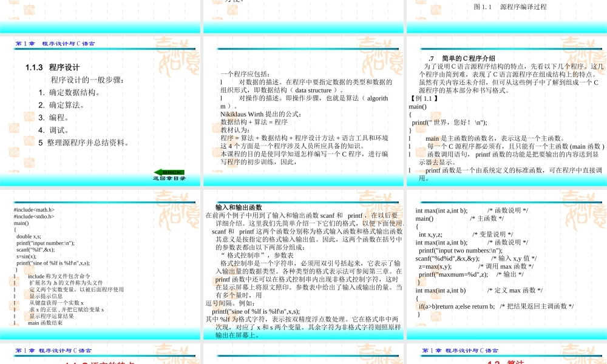Click the note '显示程序运算结果'
This screenshot has width=607, height=364.
coord(52,316)
